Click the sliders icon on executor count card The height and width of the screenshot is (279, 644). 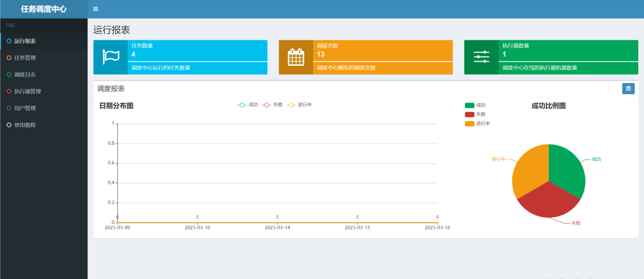(481, 57)
